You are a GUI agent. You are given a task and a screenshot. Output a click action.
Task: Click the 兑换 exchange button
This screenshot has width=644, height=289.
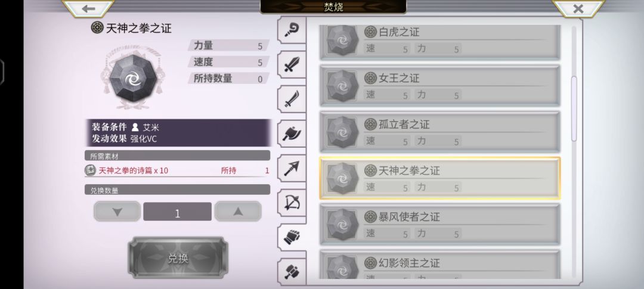(178, 258)
